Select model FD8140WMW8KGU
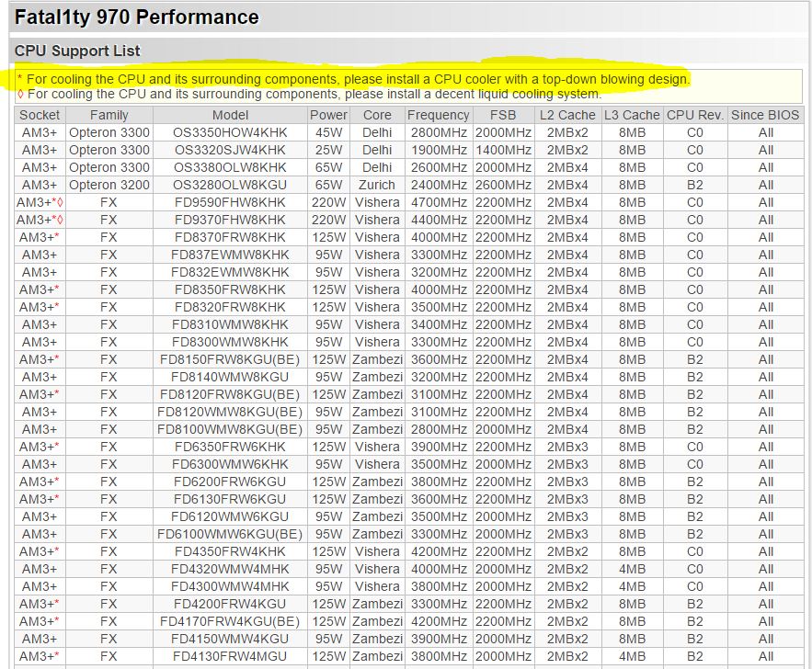This screenshot has width=812, height=669. point(230,377)
